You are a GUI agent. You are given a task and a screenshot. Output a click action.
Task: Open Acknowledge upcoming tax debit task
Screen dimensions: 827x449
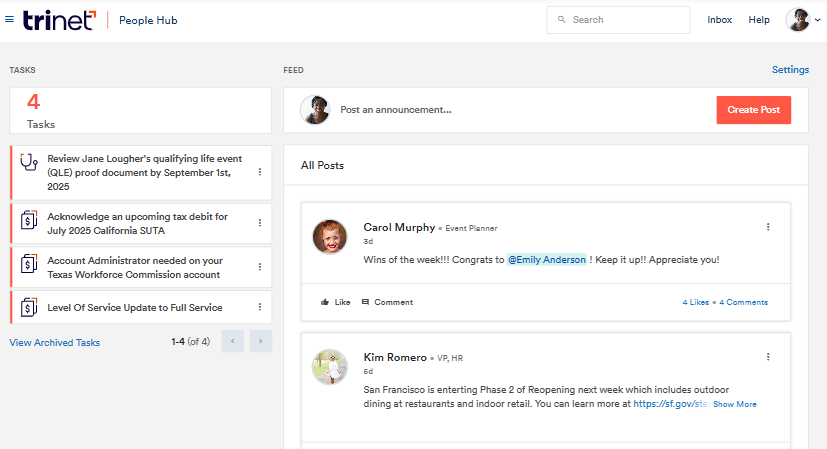[x=137, y=224]
